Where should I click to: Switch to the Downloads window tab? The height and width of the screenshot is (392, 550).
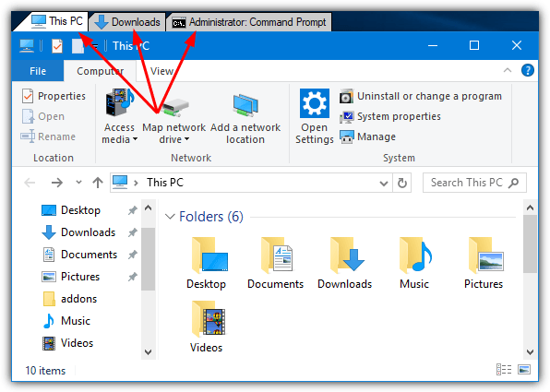point(127,22)
